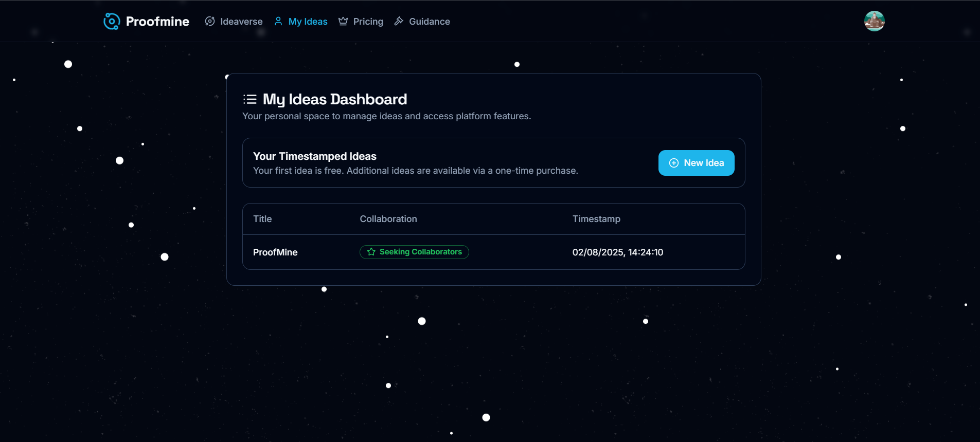Click the 'Your personal space' subtitle text

click(x=387, y=116)
